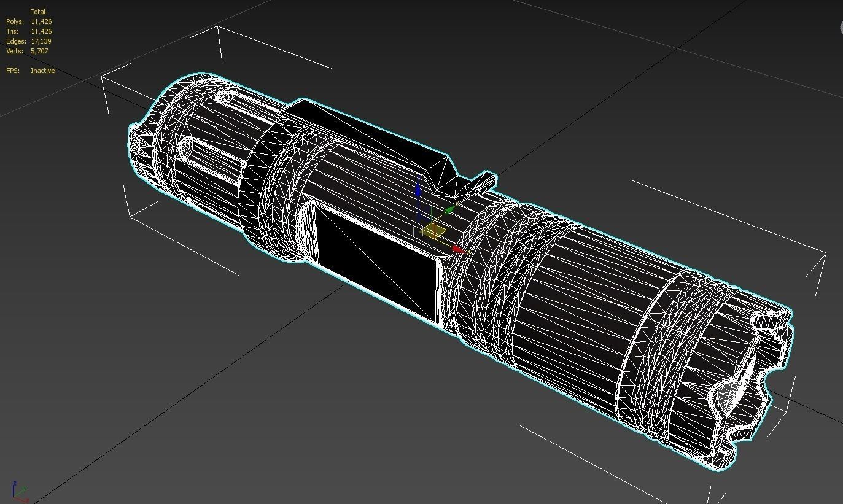Image resolution: width=843 pixels, height=504 pixels.
Task: Click the yellow plane handle of the gizmo
Action: point(434,231)
